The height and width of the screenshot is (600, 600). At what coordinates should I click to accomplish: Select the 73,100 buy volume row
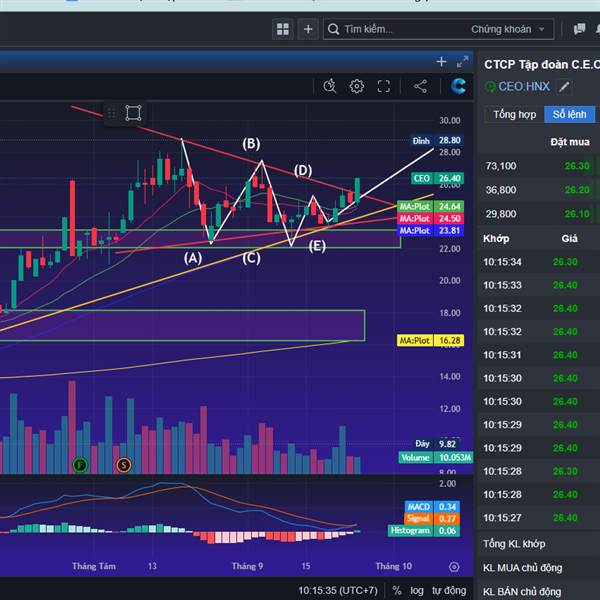tap(539, 166)
